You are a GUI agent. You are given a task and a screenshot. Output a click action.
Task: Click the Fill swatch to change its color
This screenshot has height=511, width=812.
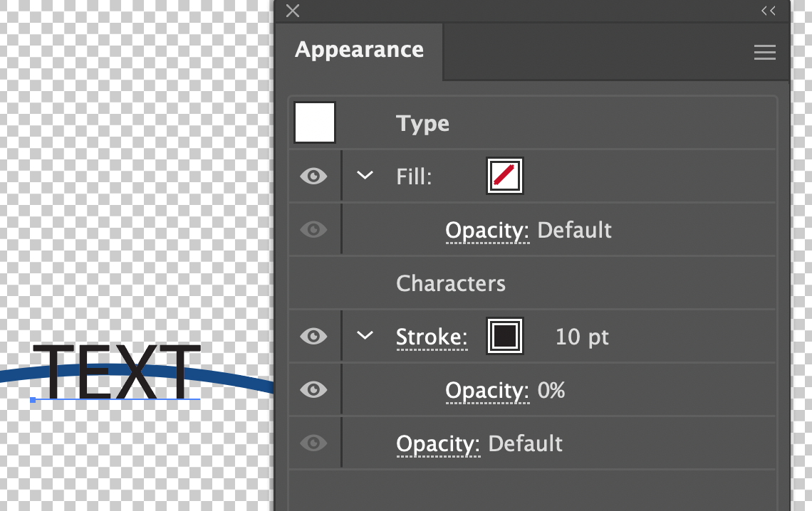pos(504,176)
